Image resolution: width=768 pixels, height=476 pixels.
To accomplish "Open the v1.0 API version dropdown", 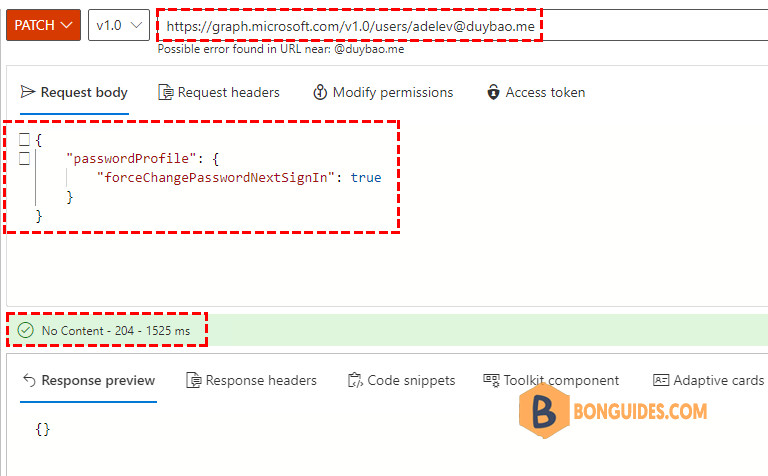I will pyautogui.click(x=119, y=25).
